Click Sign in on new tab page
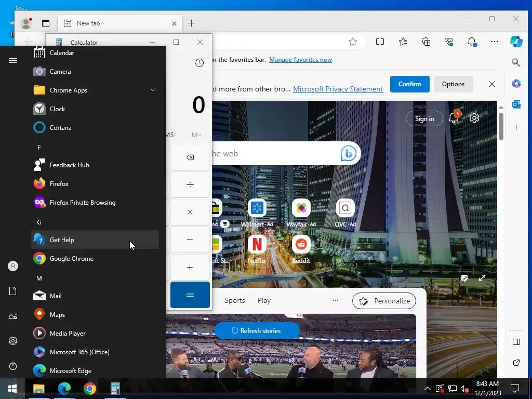 pos(424,119)
